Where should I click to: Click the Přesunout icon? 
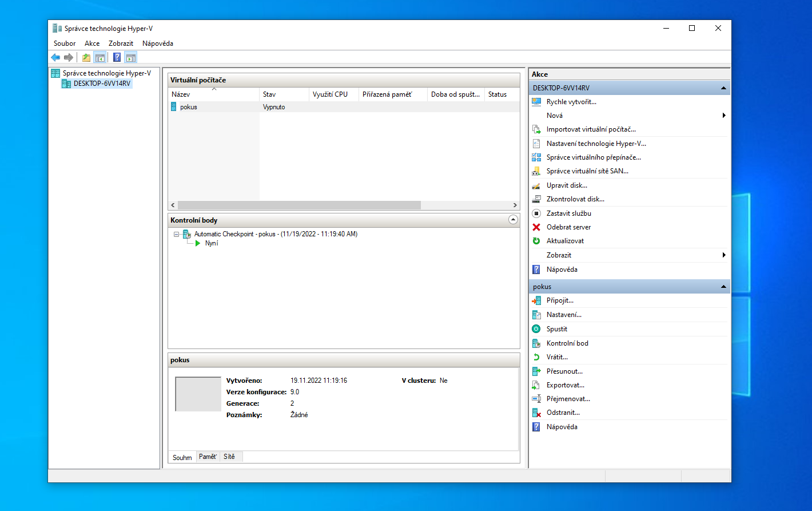tap(536, 371)
